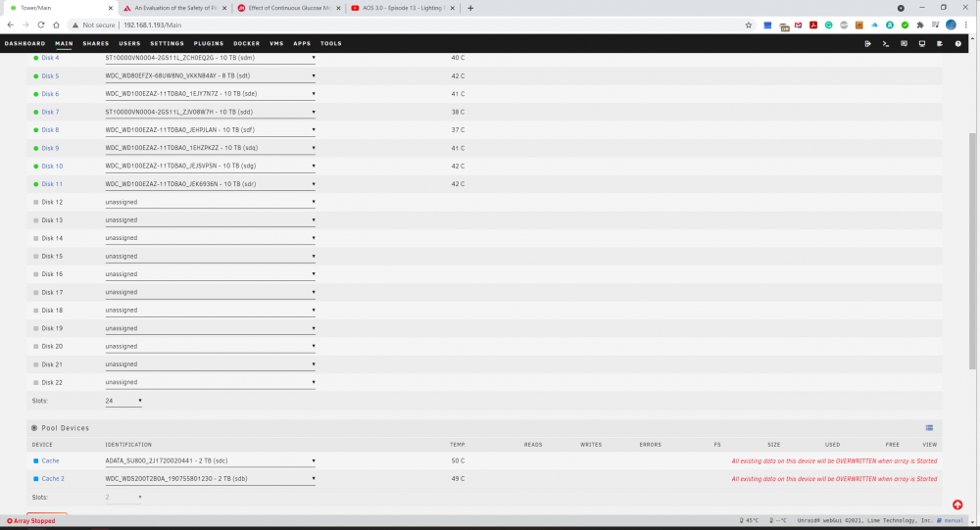
Task: Click the green checkmark extension icon
Action: (905, 25)
